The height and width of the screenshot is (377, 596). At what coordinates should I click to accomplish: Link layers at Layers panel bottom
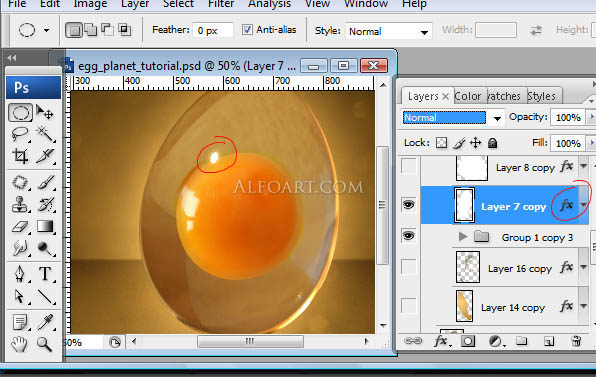click(413, 341)
